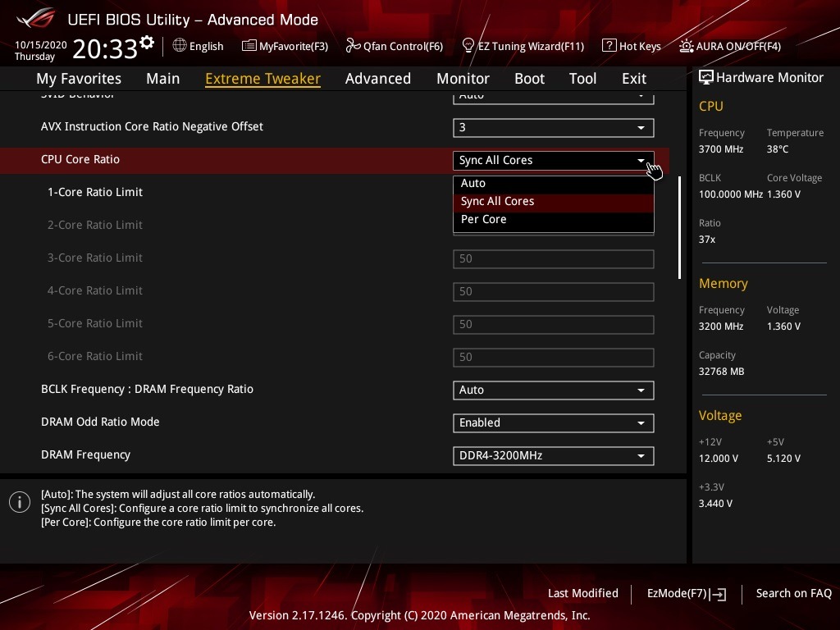Click the CPU temperature value 38°C
840x630 pixels.
click(778, 149)
